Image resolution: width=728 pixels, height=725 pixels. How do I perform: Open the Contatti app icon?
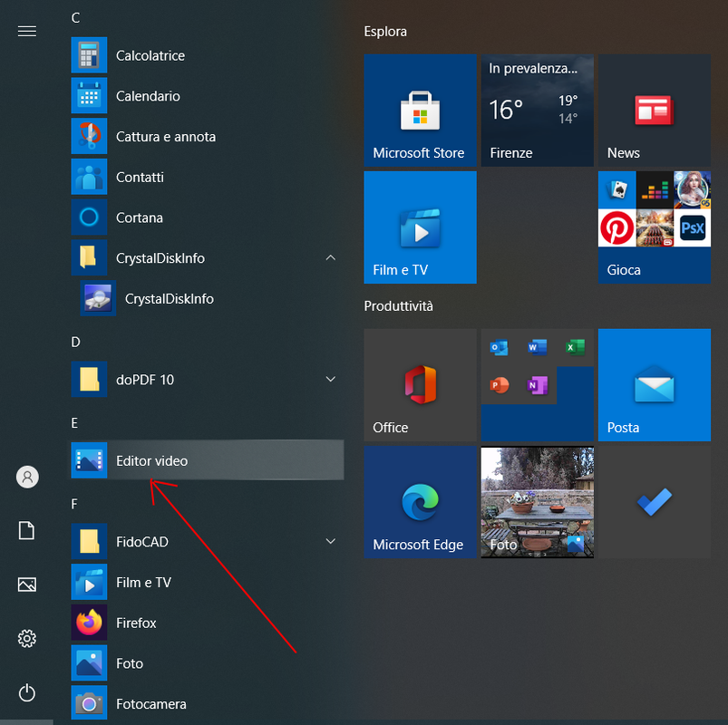pyautogui.click(x=89, y=177)
